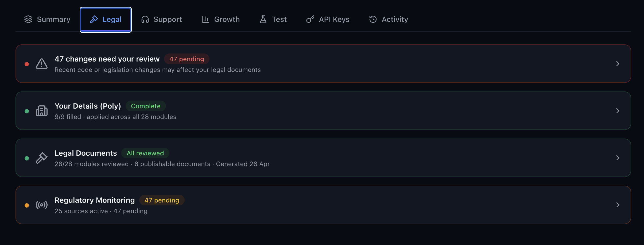Click the layers icon on the Summary tab
The width and height of the screenshot is (644, 245).
click(28, 19)
